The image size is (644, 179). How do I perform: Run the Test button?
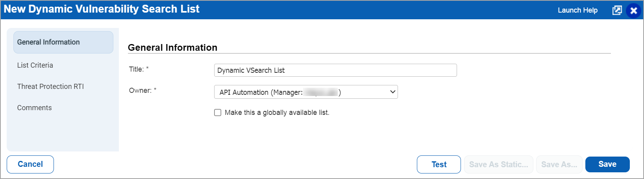(x=439, y=164)
